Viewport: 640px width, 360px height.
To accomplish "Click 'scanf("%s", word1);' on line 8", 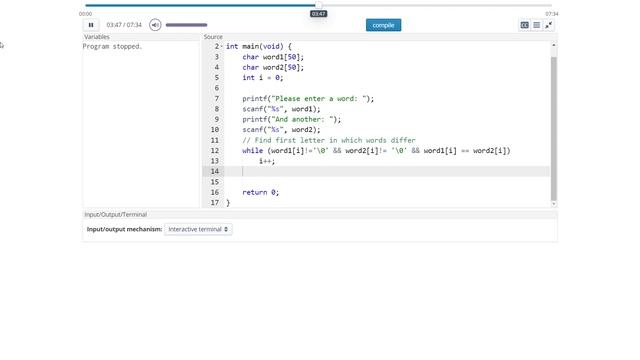I will [x=281, y=109].
